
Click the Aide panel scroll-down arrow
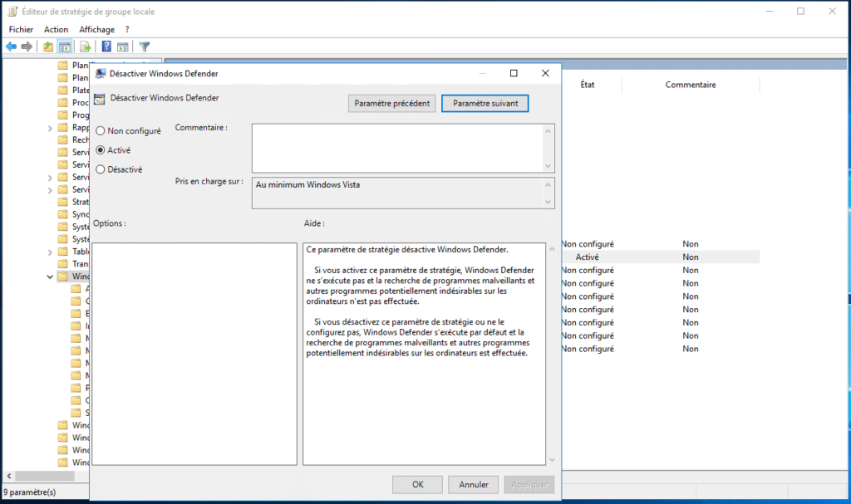(552, 460)
